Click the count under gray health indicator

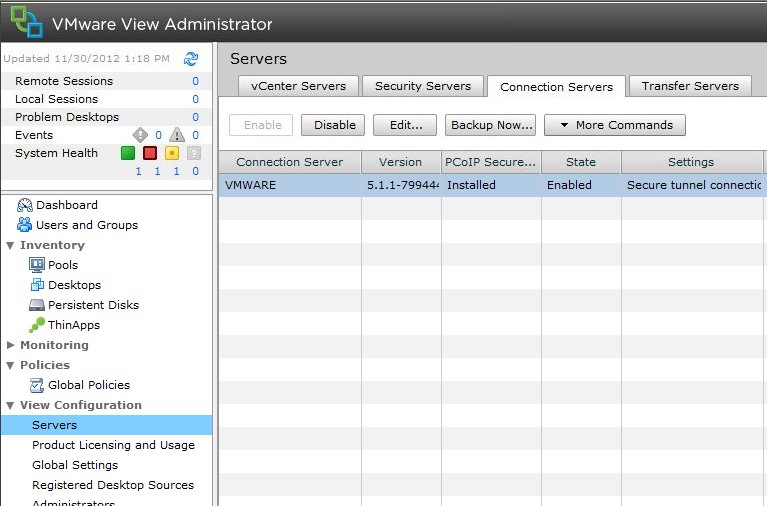pos(196,171)
